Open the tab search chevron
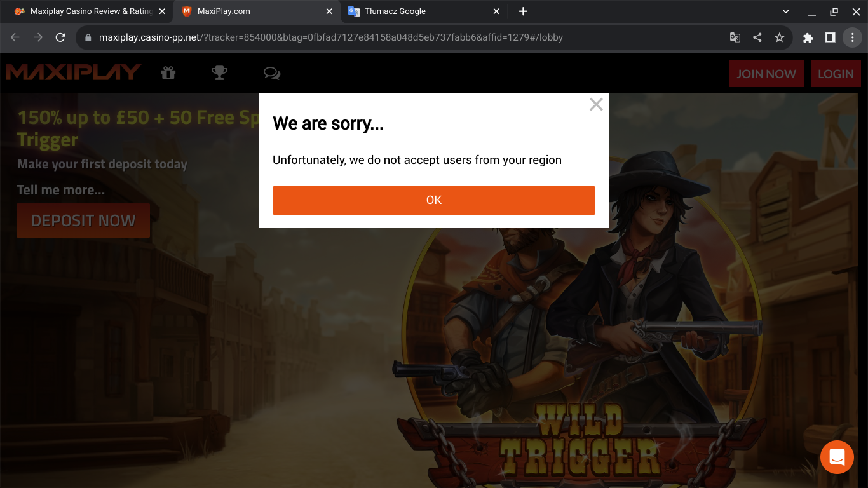The width and height of the screenshot is (868, 488). (785, 11)
